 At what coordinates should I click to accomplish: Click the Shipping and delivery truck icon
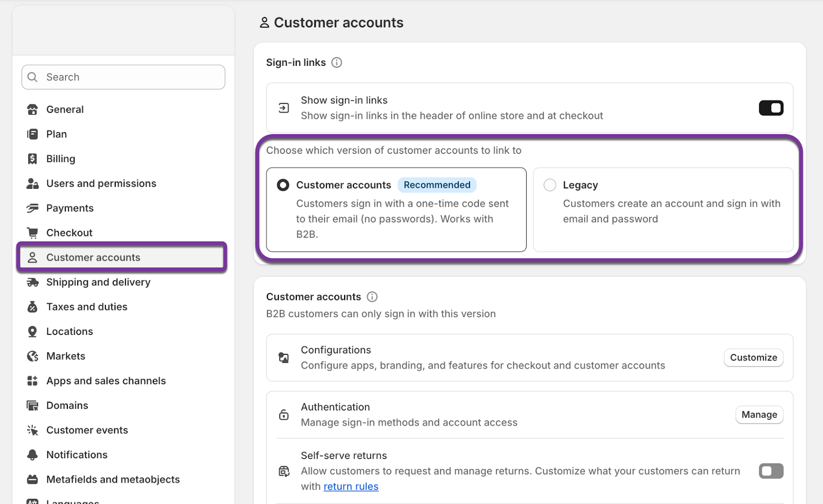(32, 282)
